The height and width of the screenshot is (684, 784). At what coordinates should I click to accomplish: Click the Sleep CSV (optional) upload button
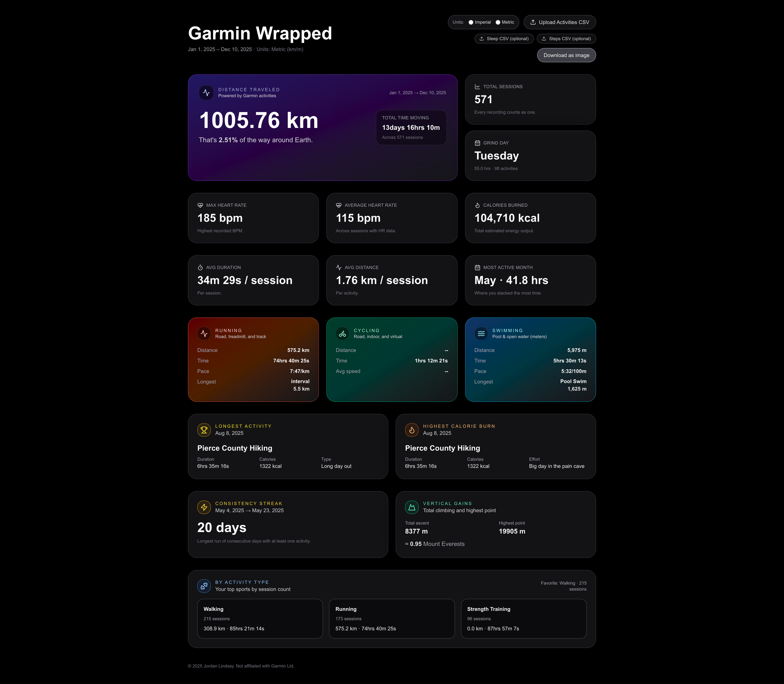pos(504,39)
